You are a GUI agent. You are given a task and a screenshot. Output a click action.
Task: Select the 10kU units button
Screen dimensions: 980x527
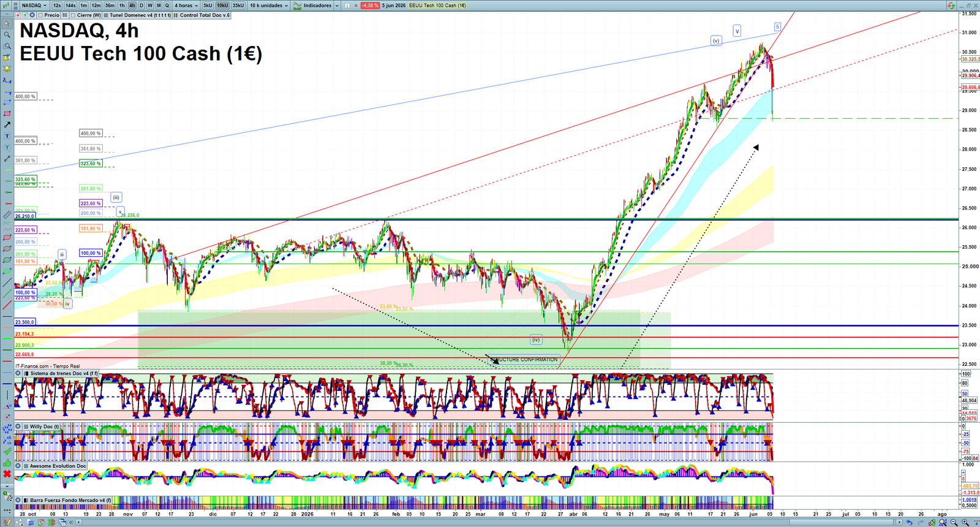(222, 6)
